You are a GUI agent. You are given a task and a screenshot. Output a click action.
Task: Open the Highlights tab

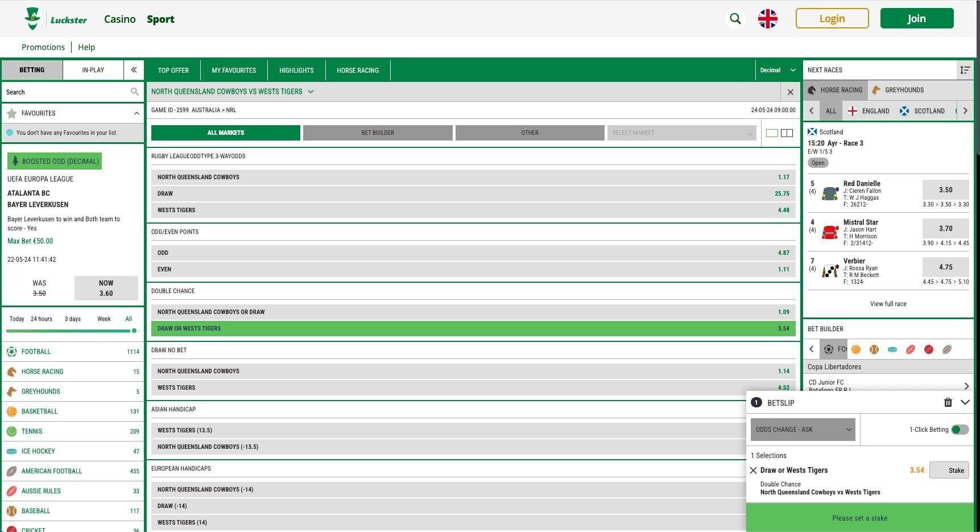pos(296,70)
